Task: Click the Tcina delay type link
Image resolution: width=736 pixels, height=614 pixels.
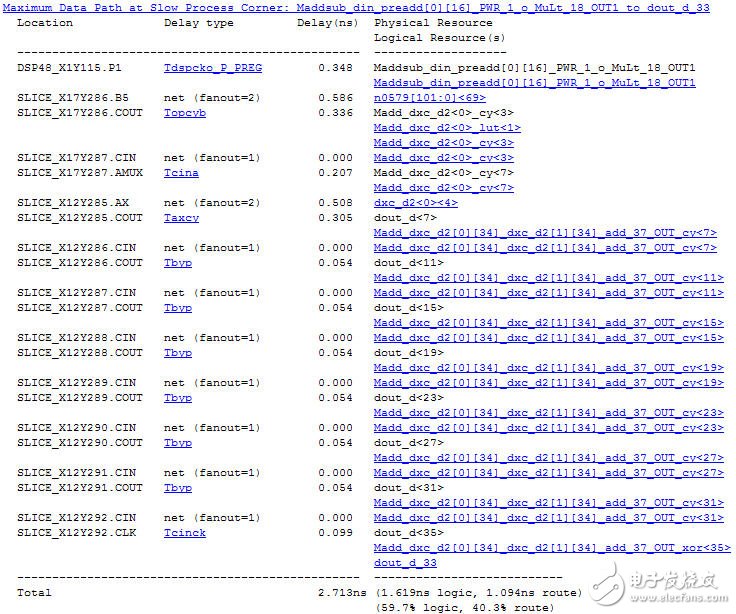Action: click(181, 173)
